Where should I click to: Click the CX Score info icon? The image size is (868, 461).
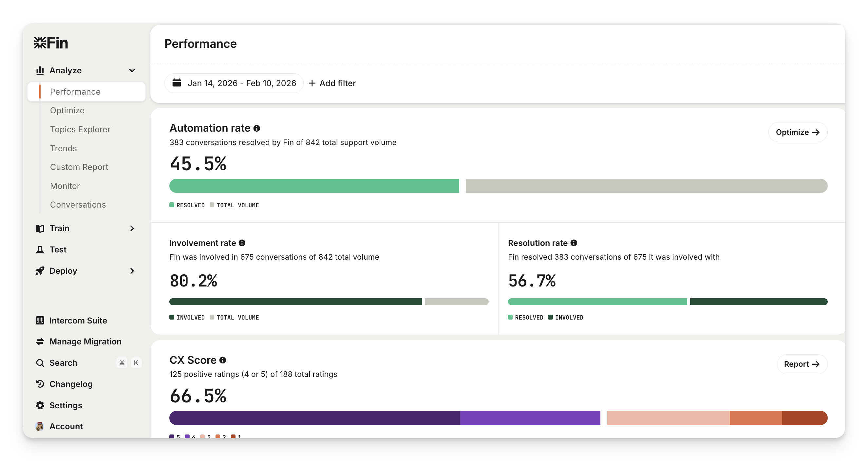(223, 360)
